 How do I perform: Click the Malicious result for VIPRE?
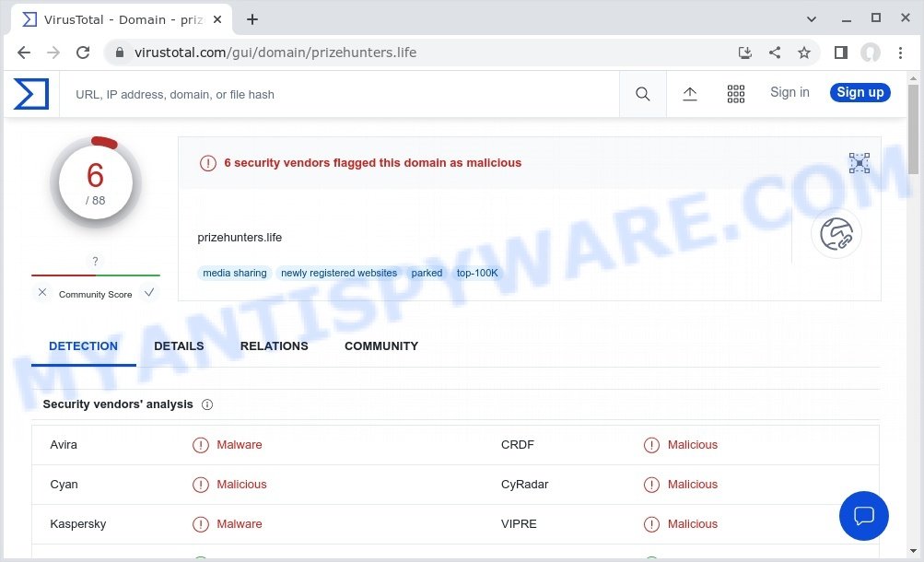[693, 523]
